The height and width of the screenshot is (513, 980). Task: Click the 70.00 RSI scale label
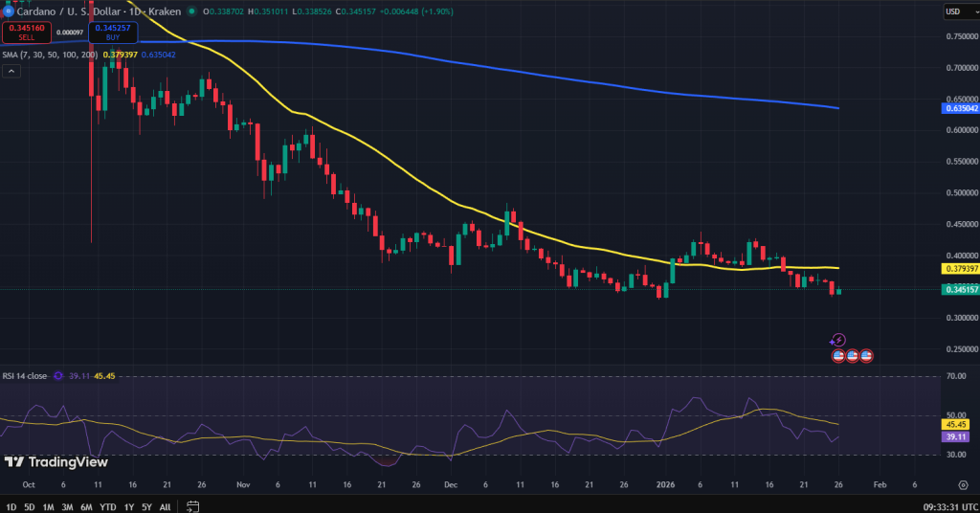pos(956,376)
